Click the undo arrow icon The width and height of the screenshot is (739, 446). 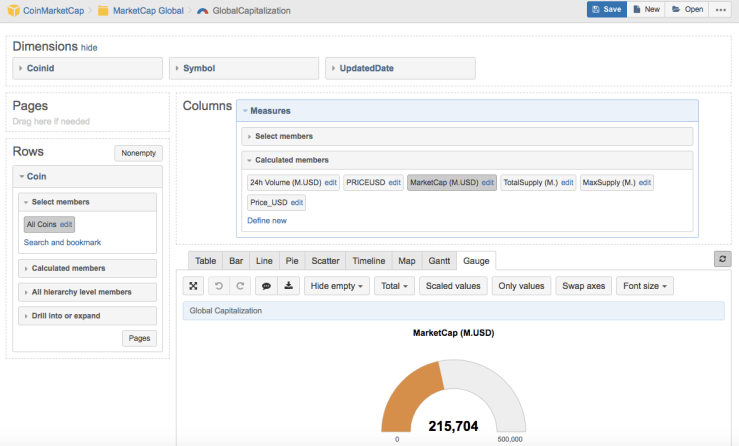(x=220, y=286)
